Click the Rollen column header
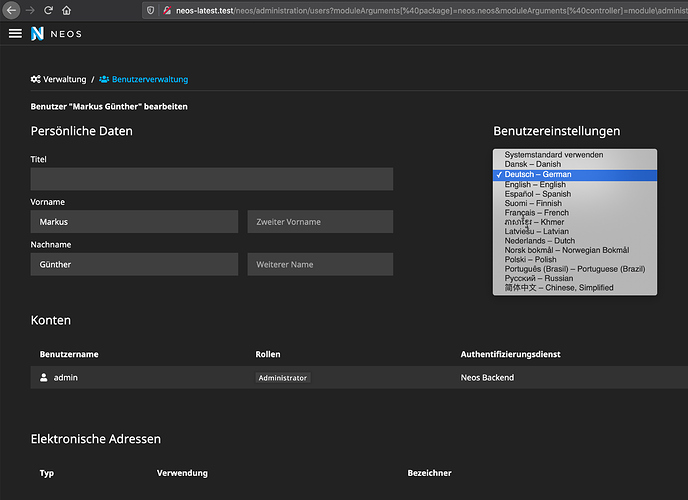This screenshot has height=500, width=688. tap(268, 354)
